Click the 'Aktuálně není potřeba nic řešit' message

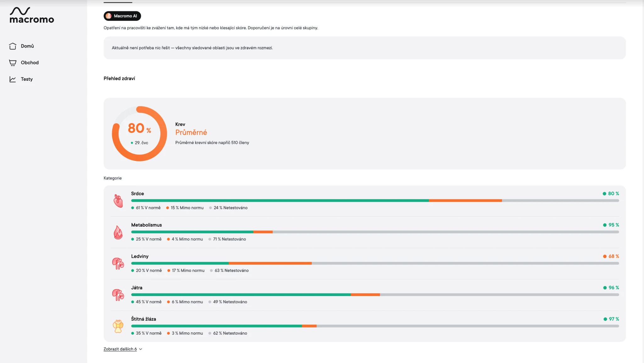(x=192, y=48)
